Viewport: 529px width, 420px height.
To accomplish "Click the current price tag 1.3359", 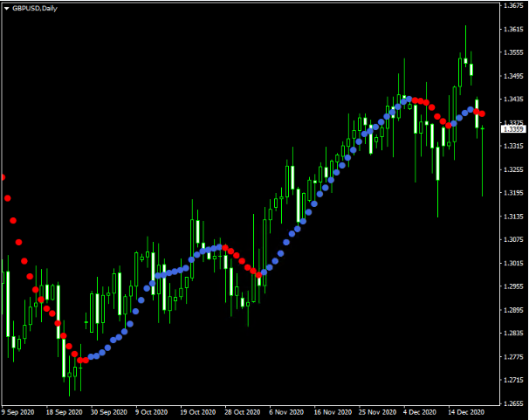I will pyautogui.click(x=512, y=129).
